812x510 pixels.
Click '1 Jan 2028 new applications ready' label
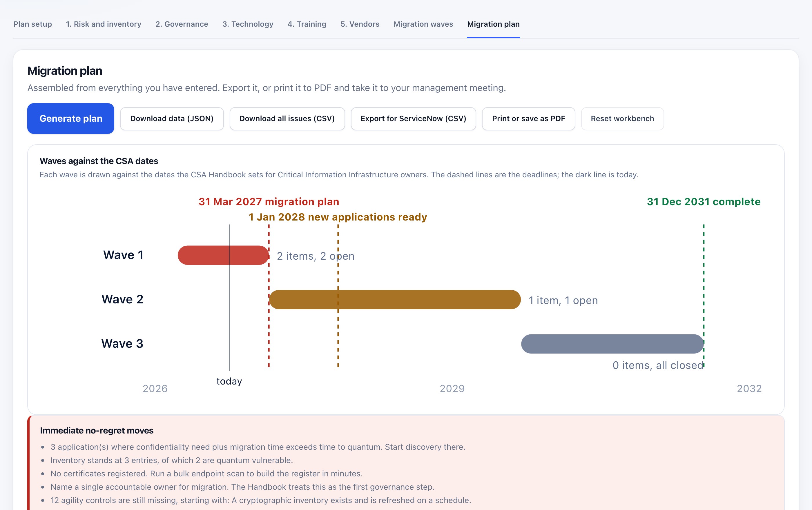[x=338, y=217]
